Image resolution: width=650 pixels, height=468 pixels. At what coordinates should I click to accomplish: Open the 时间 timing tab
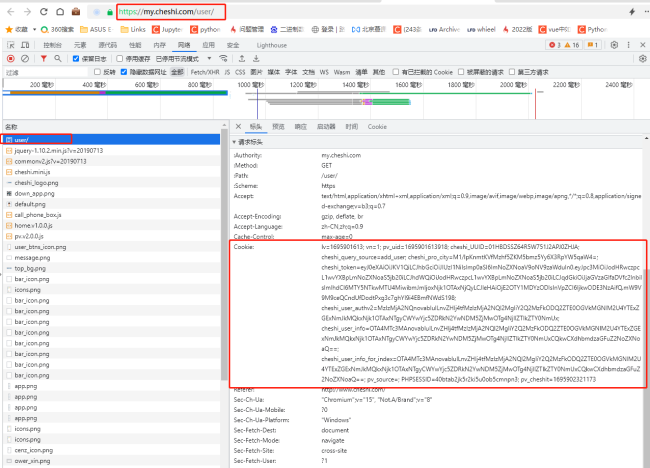tap(352, 126)
